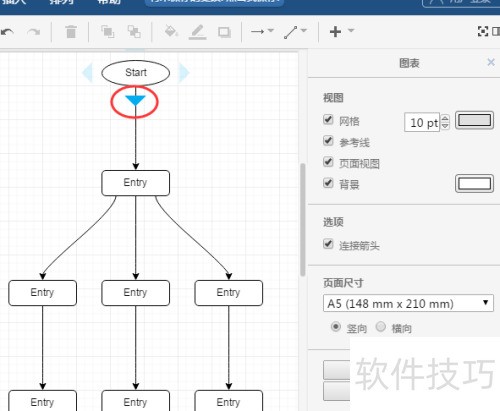
Task: Uncheck the 网格 grid checkbox
Action: pyautogui.click(x=328, y=120)
